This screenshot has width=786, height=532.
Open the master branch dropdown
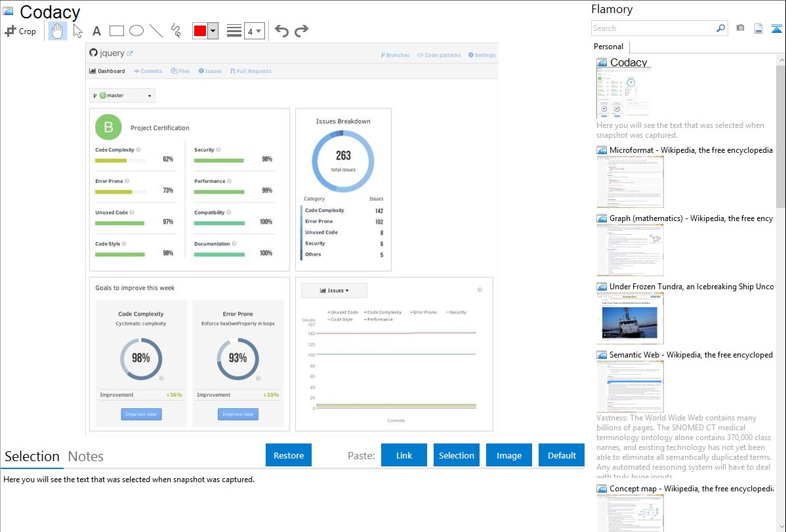(x=122, y=95)
